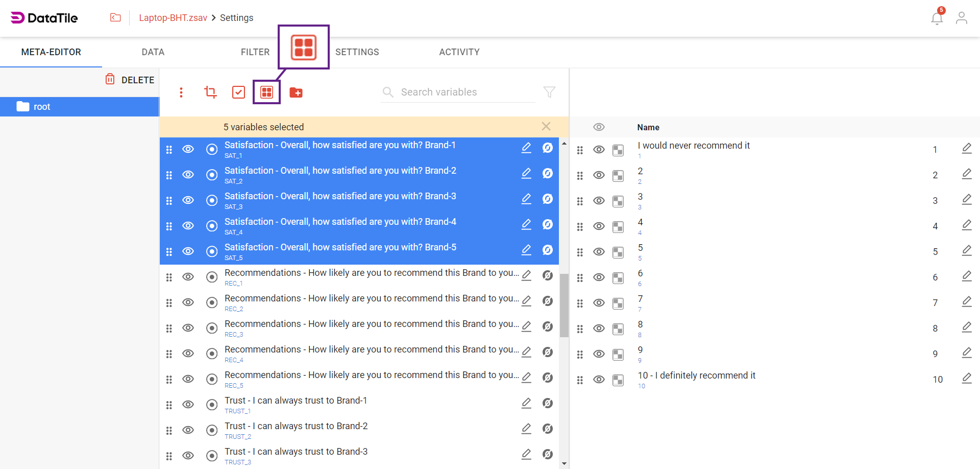Open the notification bell with 5 alerts
Screen dimensions: 980x469
click(937, 18)
